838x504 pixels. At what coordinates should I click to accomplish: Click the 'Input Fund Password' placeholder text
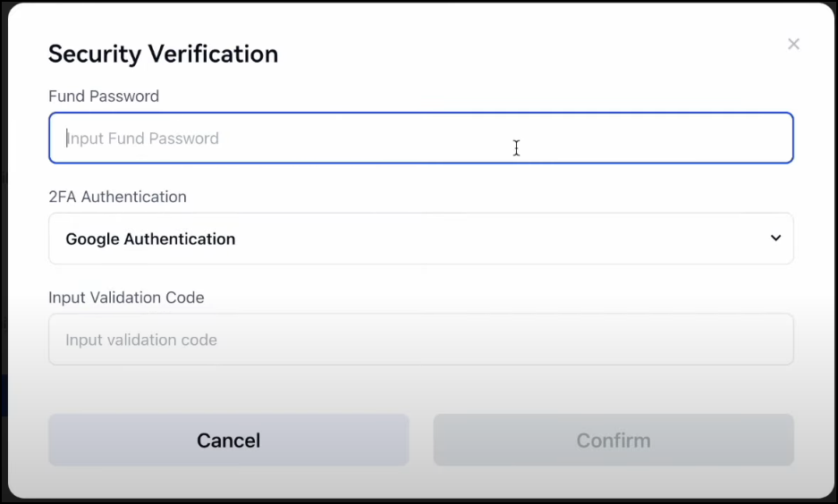[143, 139]
